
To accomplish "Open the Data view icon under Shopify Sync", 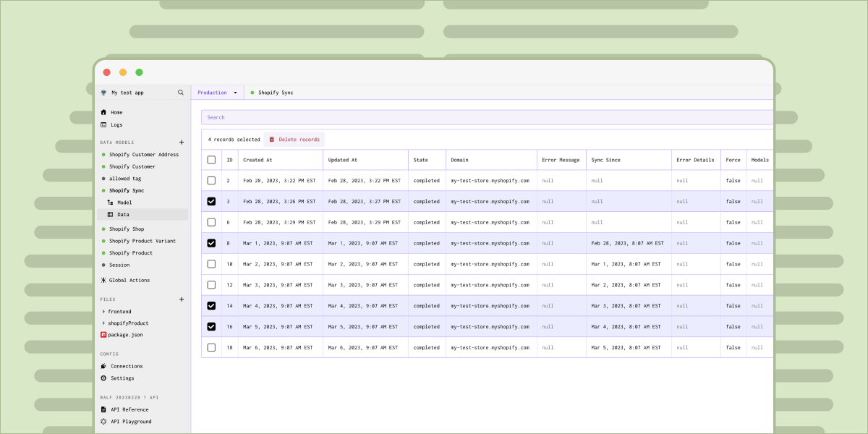I will click(111, 214).
